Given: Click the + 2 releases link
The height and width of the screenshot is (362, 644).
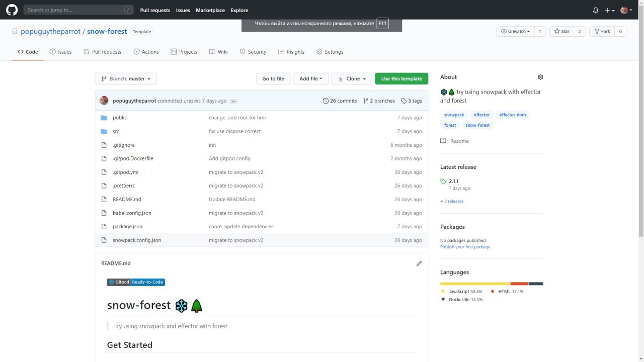Looking at the screenshot, I should (452, 202).
